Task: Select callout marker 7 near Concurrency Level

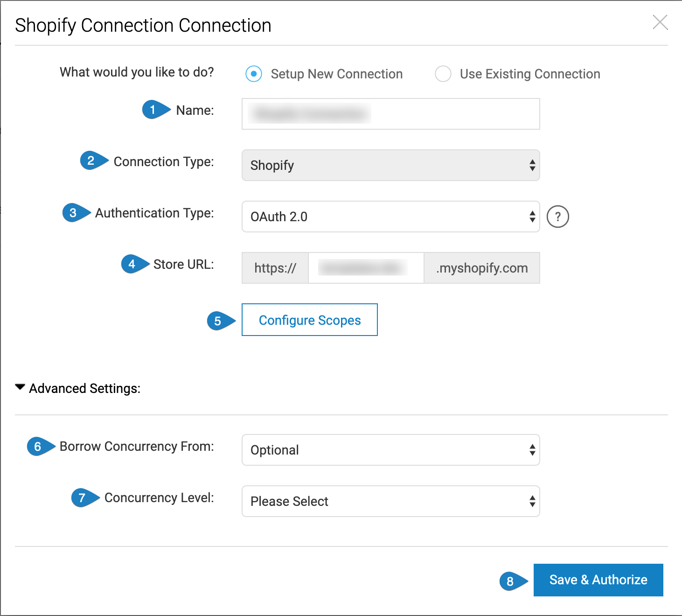Action: tap(82, 498)
